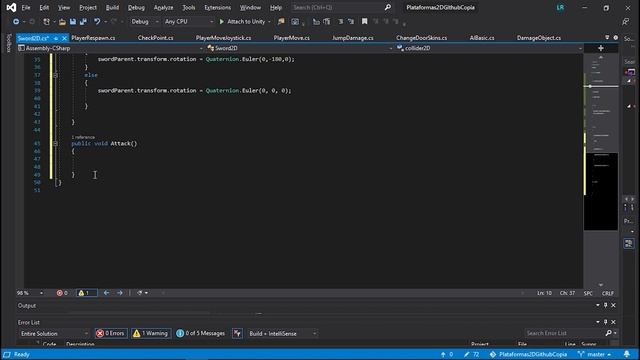The image size is (640, 360).
Task: Click the Save All toolbar icon
Action: point(83,22)
